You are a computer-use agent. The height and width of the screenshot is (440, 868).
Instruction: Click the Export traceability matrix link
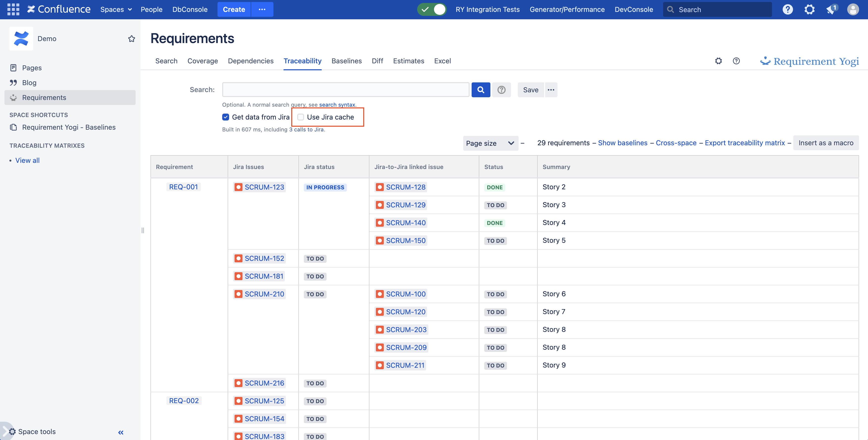point(745,143)
